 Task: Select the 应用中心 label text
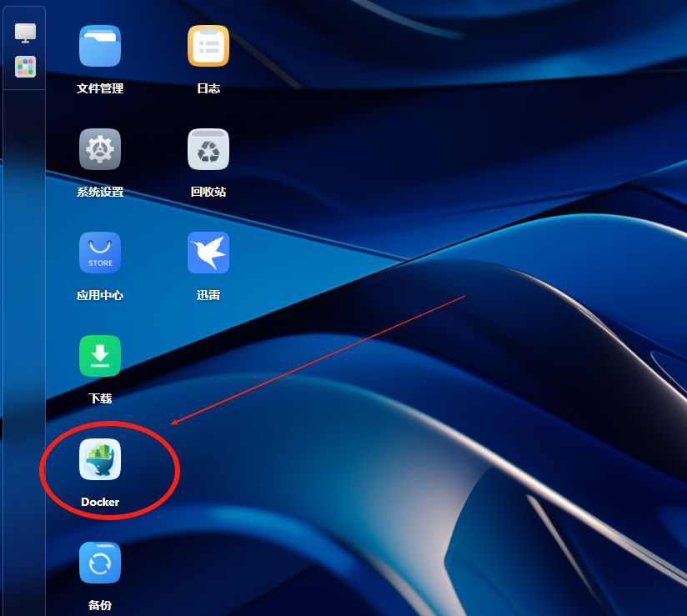100,295
